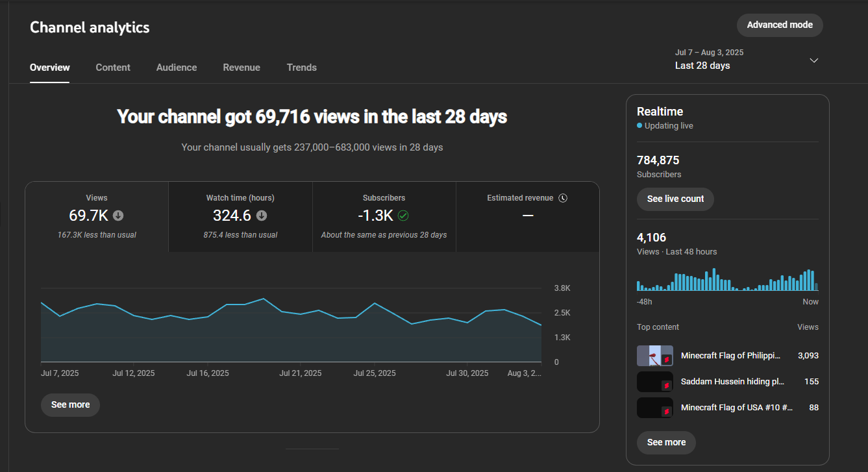868x472 pixels.
Task: Click the clock icon next to Estimated revenue
Action: [x=563, y=198]
